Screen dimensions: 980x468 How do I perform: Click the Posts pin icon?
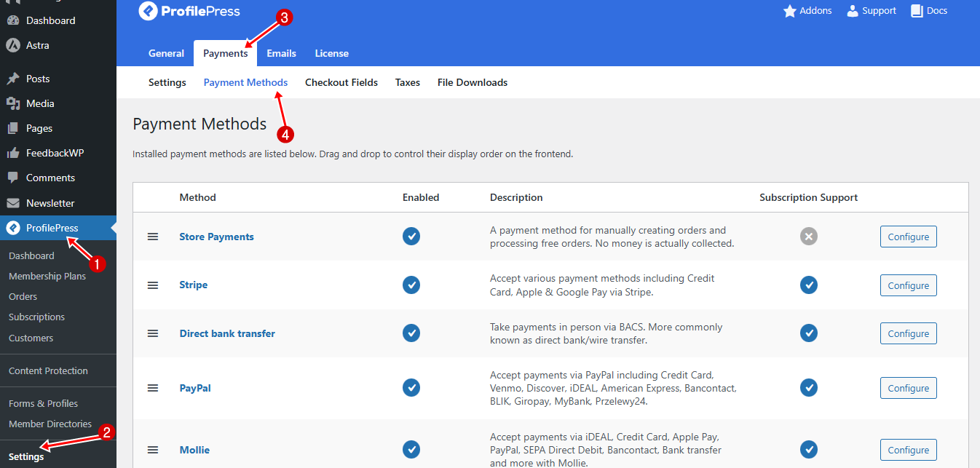(13, 79)
